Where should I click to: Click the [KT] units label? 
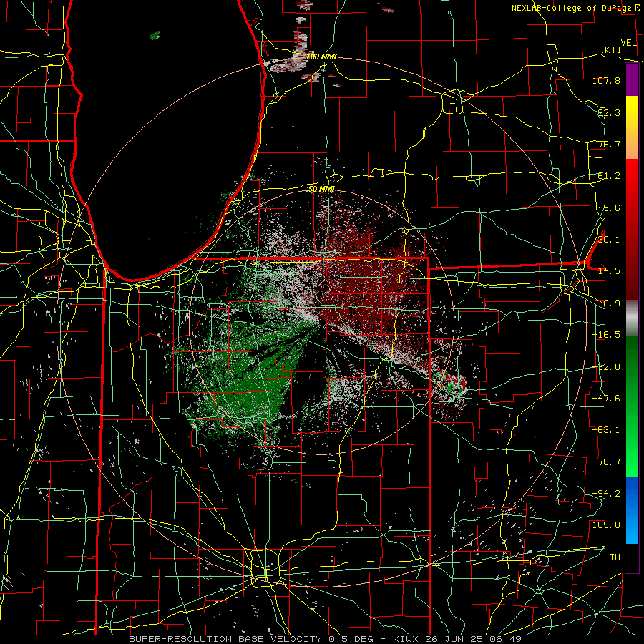[x=611, y=49]
